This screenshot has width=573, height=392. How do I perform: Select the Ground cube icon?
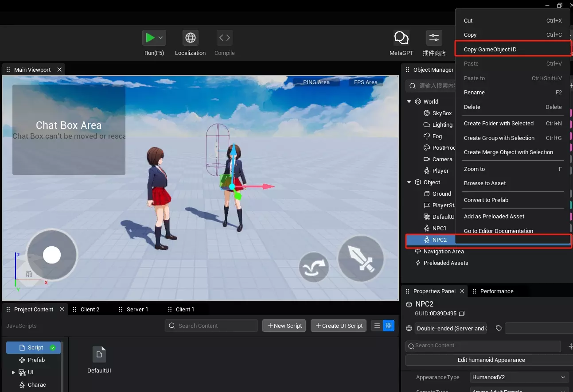[x=427, y=194]
